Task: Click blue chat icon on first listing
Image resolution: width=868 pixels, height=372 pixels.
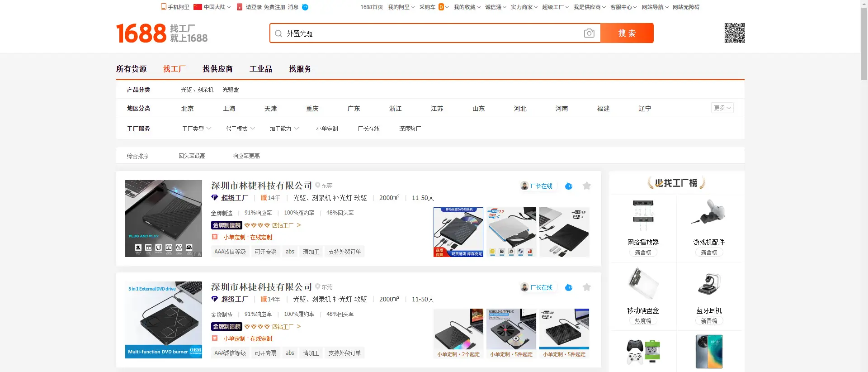Action: [569, 186]
